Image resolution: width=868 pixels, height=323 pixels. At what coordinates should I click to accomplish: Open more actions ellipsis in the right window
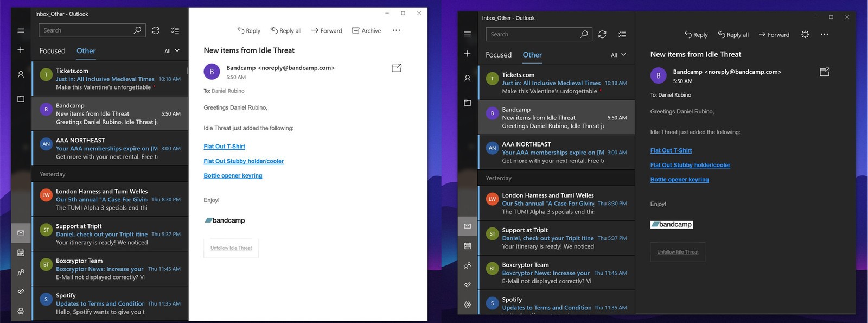[x=825, y=34]
